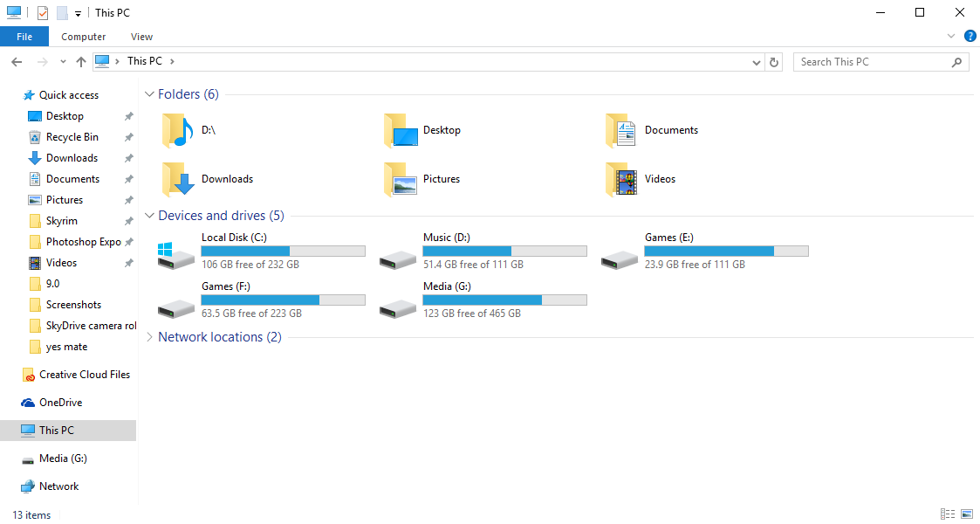Click Games (E:) usage bar
The width and height of the screenshot is (980, 524).
click(726, 252)
